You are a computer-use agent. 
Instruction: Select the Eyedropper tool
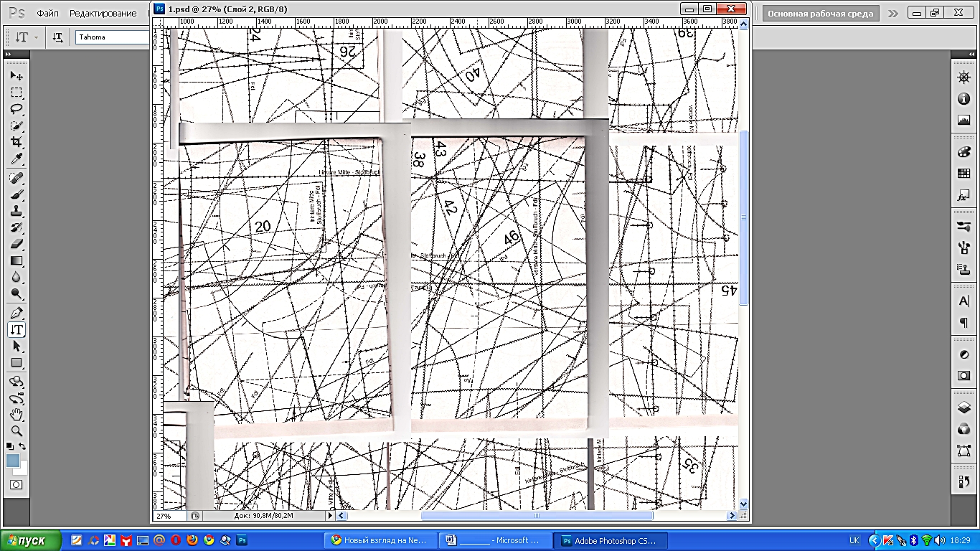pyautogui.click(x=16, y=159)
